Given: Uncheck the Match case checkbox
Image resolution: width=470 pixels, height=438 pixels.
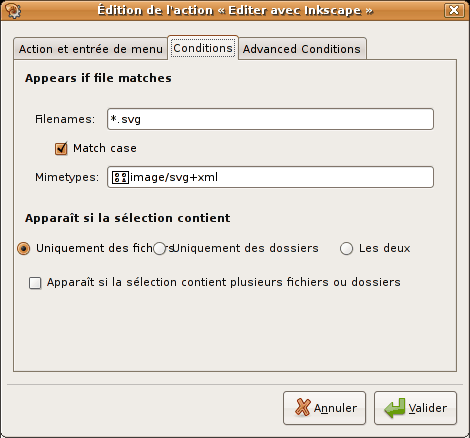Looking at the screenshot, I should pos(61,148).
